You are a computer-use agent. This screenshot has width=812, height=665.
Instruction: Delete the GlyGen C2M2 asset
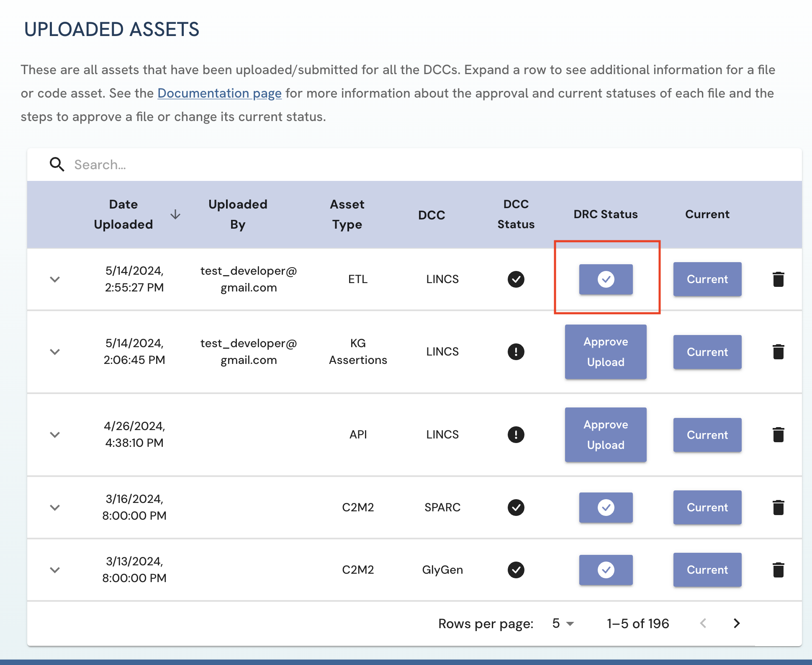click(778, 570)
